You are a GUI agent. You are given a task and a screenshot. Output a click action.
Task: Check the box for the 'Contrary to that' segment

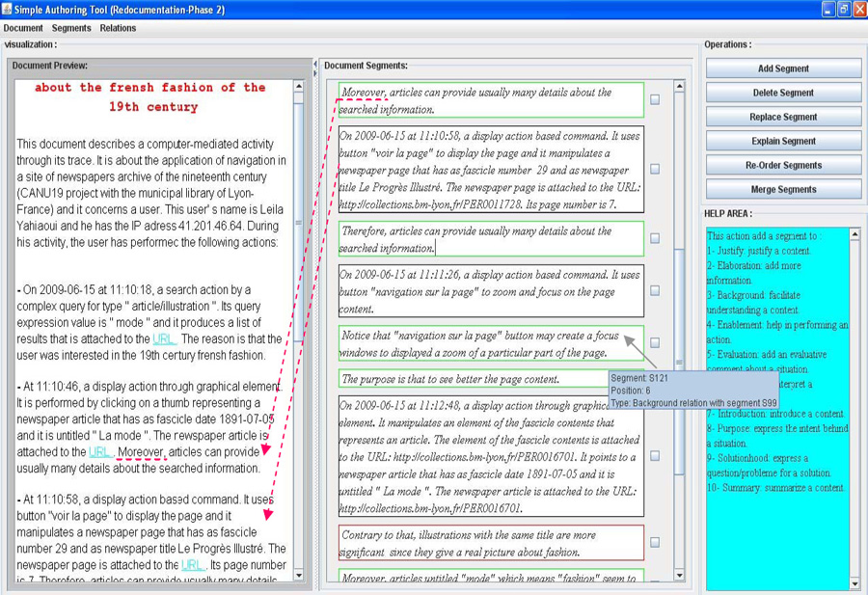tap(655, 542)
